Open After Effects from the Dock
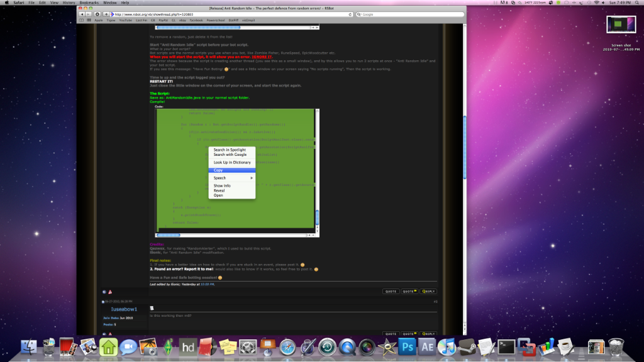Image resolution: width=644 pixels, height=362 pixels. point(427,346)
